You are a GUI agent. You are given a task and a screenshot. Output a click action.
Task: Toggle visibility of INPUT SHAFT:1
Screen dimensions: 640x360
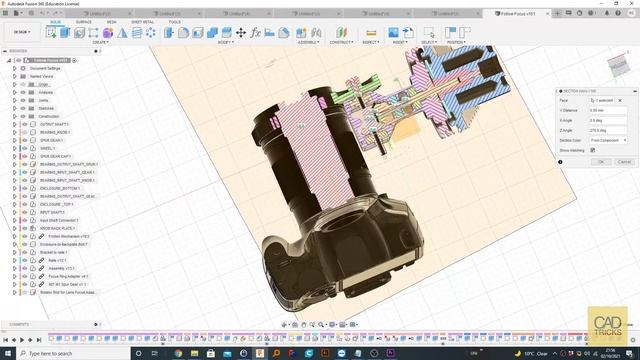pyautogui.click(x=24, y=212)
